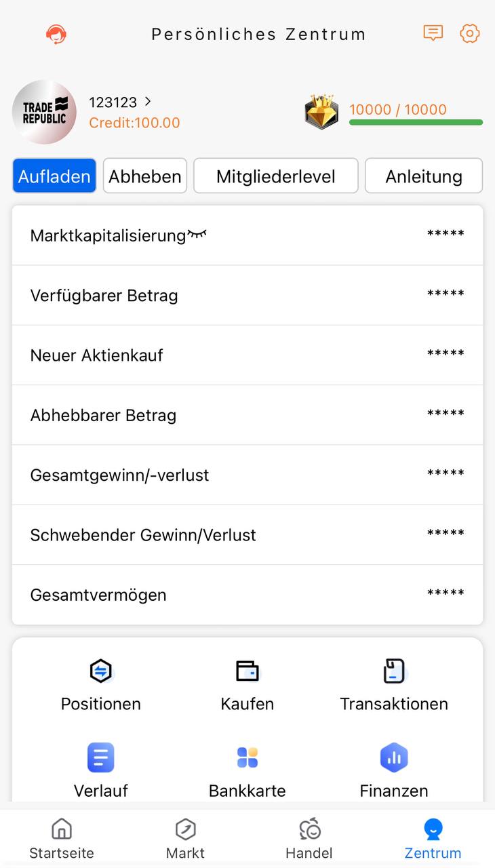Tap the gold crown VIP badge

[321, 112]
